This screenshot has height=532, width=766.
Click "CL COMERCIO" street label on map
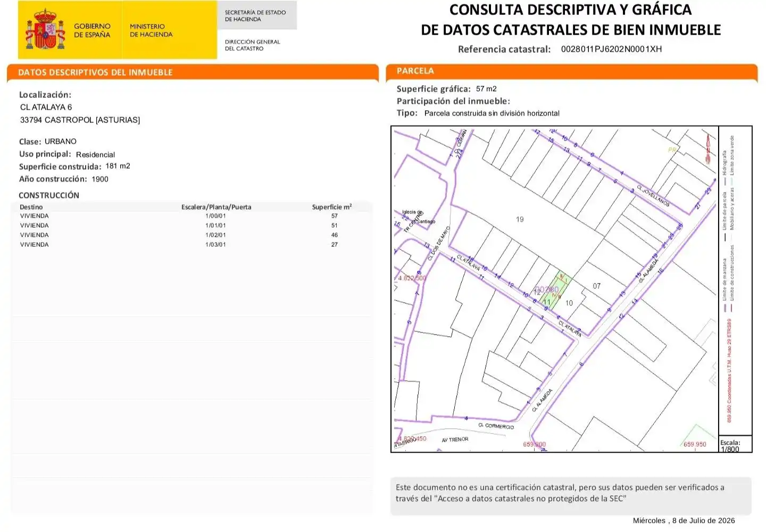point(496,426)
